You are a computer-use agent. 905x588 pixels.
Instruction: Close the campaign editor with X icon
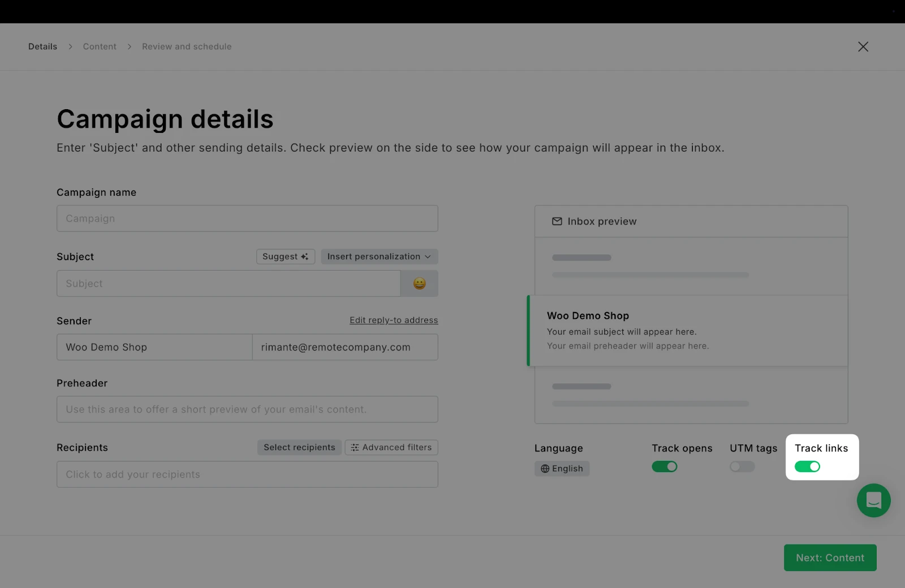coord(863,47)
